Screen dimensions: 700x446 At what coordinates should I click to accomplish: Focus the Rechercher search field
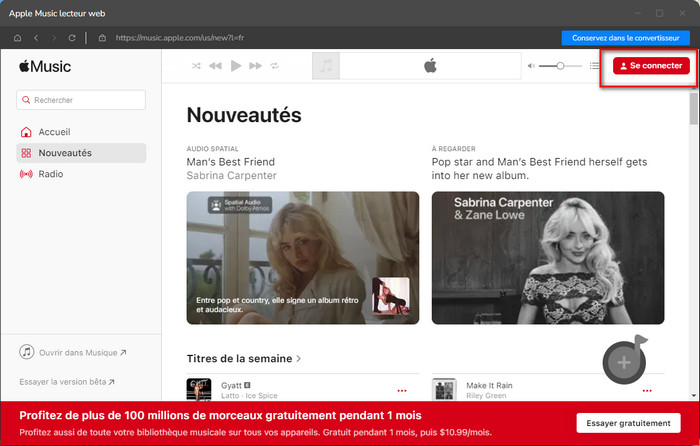point(81,100)
